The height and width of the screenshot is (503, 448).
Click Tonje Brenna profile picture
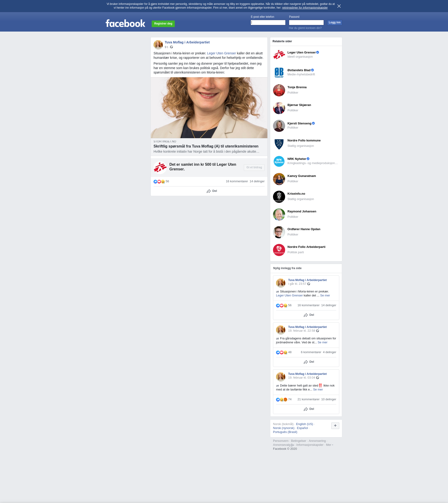coord(279,90)
